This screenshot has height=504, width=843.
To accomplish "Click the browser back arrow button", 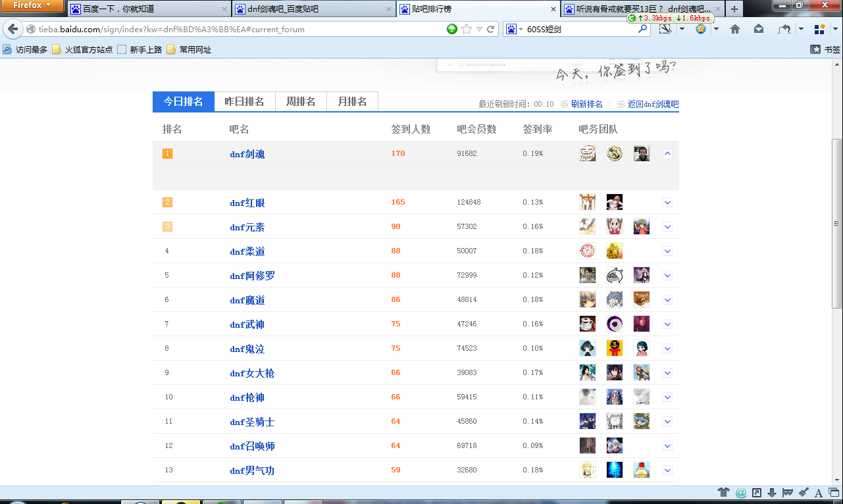I will click(12, 29).
